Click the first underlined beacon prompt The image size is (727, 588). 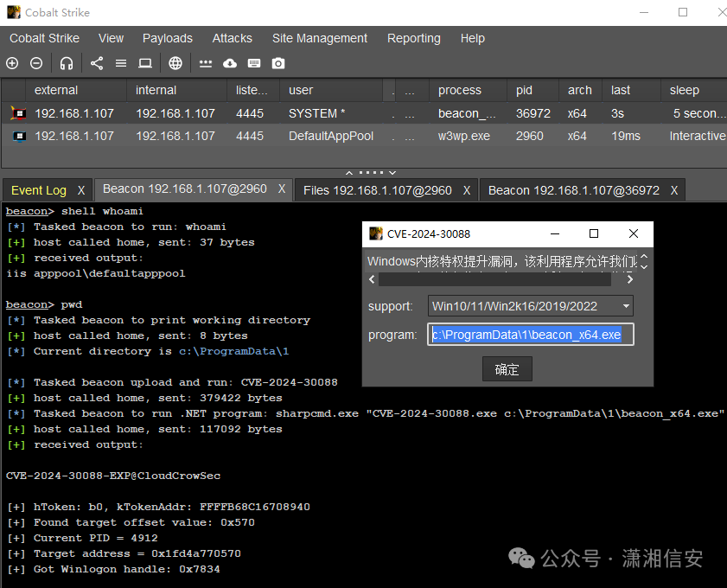pyautogui.click(x=27, y=212)
